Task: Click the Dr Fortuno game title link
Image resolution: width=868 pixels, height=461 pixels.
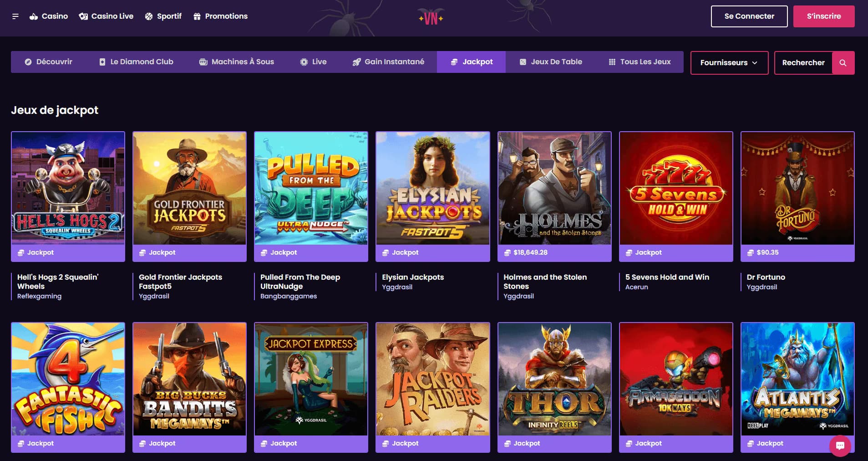Action: 766,277
